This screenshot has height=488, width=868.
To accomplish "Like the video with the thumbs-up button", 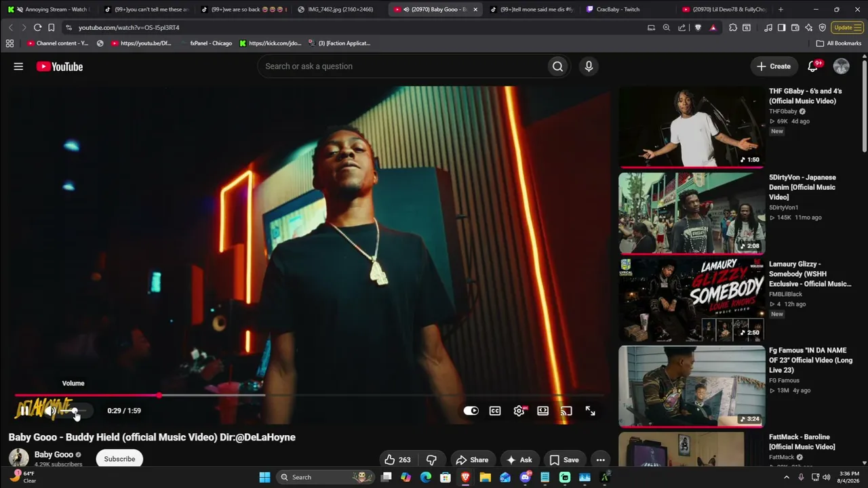I will click(397, 460).
